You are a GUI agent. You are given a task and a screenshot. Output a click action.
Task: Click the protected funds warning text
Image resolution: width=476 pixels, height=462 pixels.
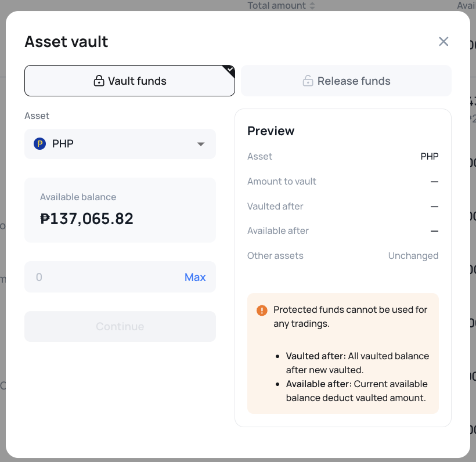point(350,316)
